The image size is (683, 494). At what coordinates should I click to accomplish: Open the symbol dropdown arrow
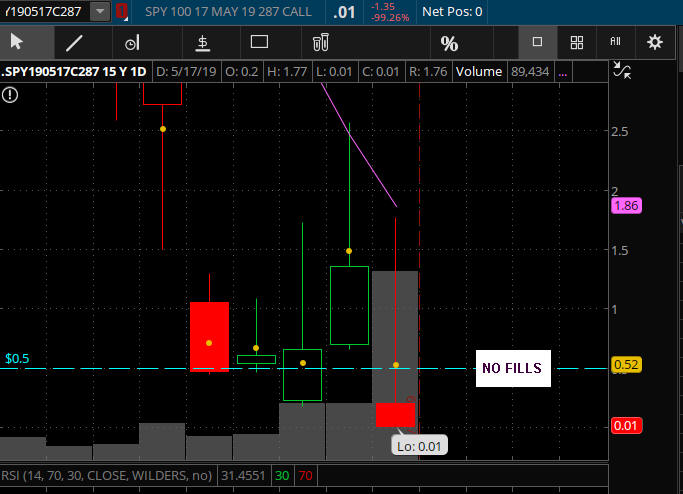[x=100, y=12]
